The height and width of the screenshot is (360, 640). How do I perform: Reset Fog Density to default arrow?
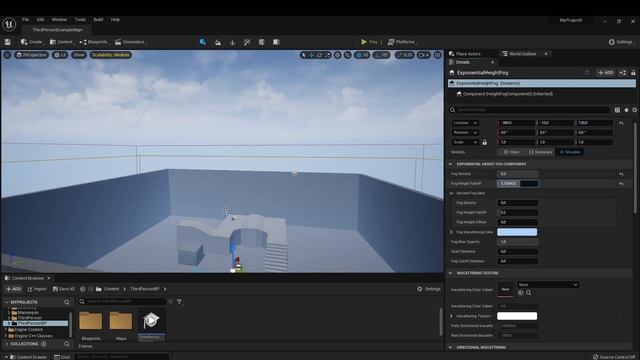click(621, 174)
